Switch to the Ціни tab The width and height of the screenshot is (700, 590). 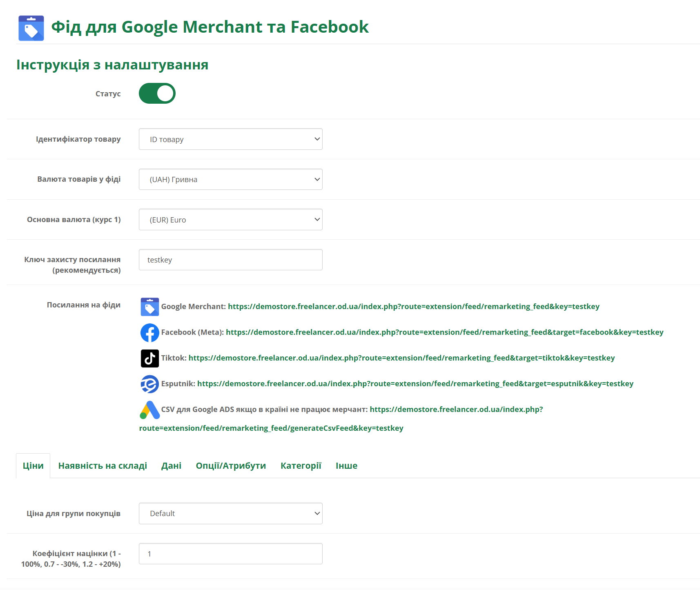pos(33,465)
